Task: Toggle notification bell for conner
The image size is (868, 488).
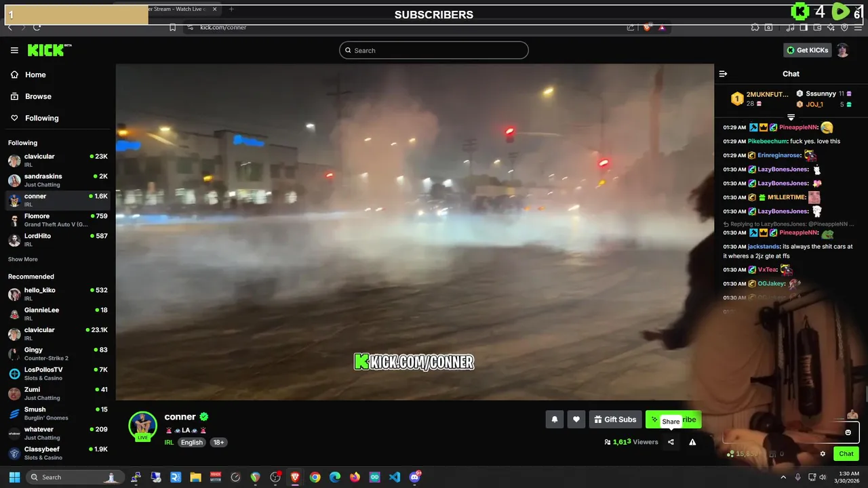Action: click(x=554, y=420)
